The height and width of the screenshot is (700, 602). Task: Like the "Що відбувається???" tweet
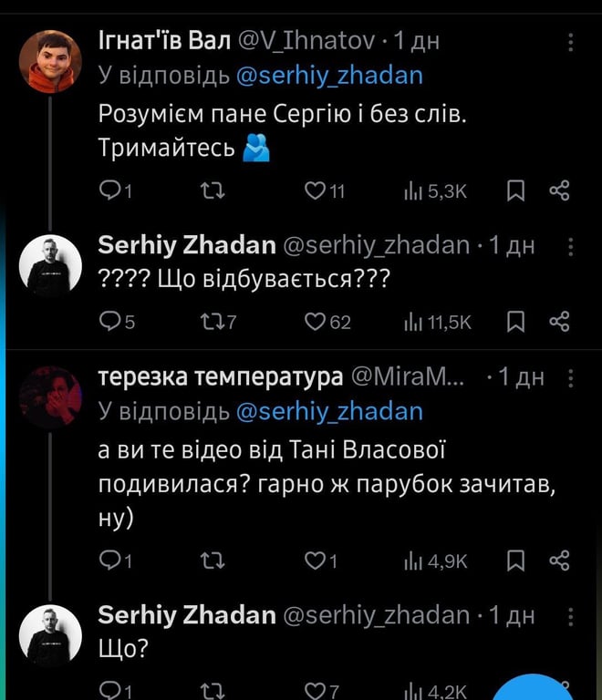point(316,321)
